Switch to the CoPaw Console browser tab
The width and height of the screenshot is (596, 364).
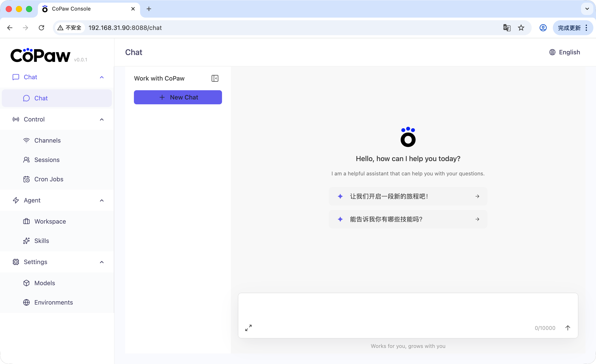[x=71, y=9]
